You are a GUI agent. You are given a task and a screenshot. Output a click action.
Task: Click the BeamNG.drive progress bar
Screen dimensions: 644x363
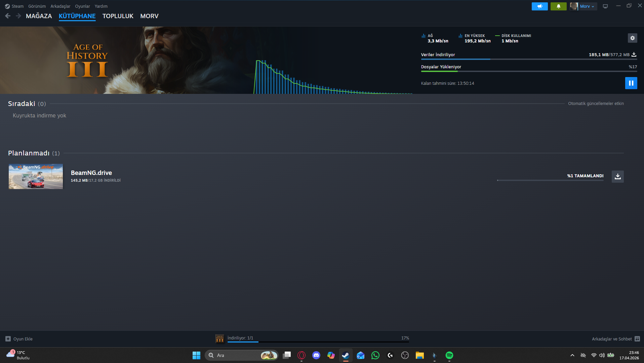pos(550,180)
